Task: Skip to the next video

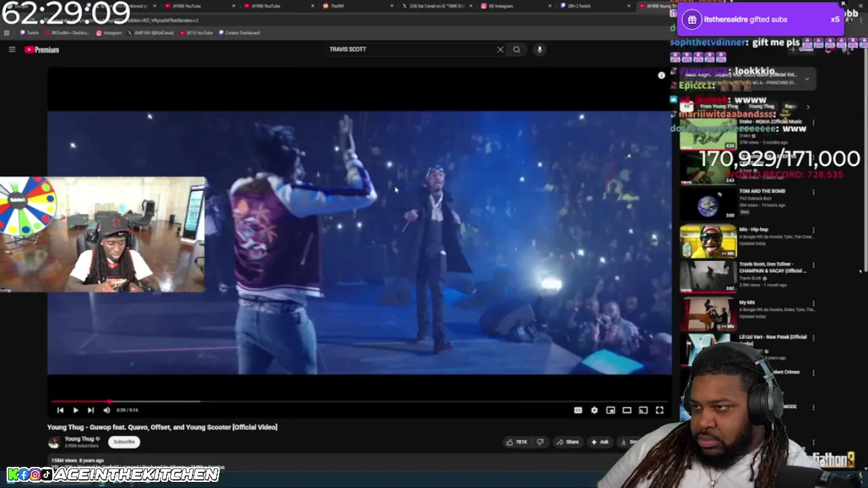Action: tap(91, 410)
